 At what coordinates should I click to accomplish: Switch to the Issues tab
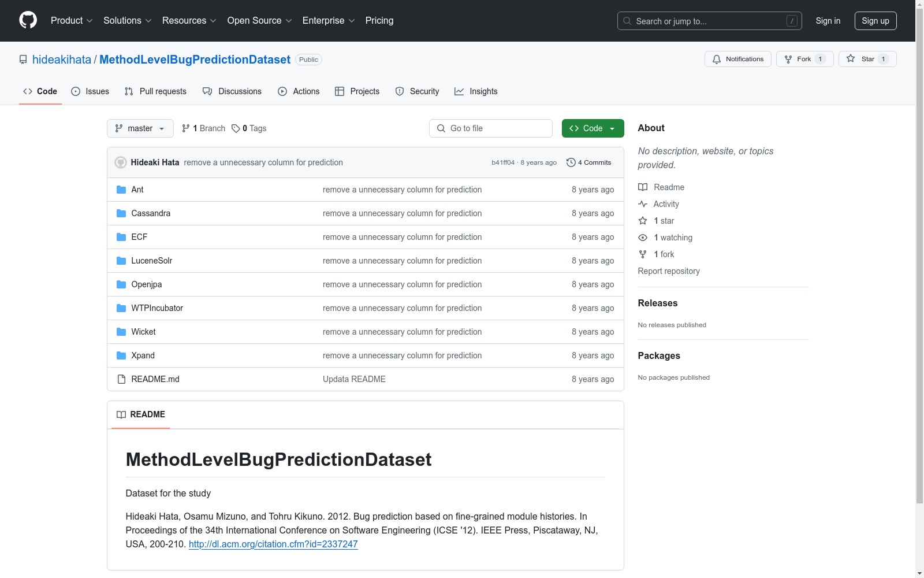click(90, 91)
